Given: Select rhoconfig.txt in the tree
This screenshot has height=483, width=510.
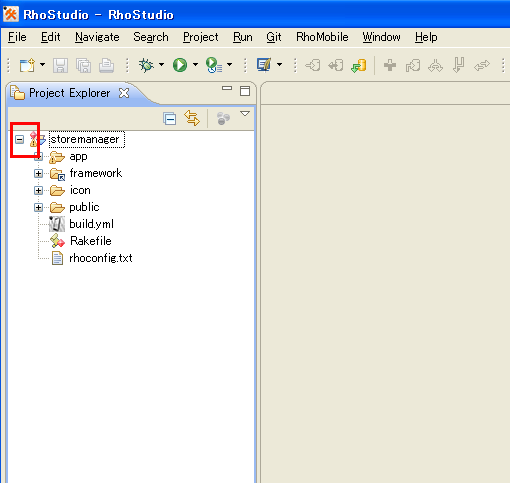Looking at the screenshot, I should click(x=101, y=258).
